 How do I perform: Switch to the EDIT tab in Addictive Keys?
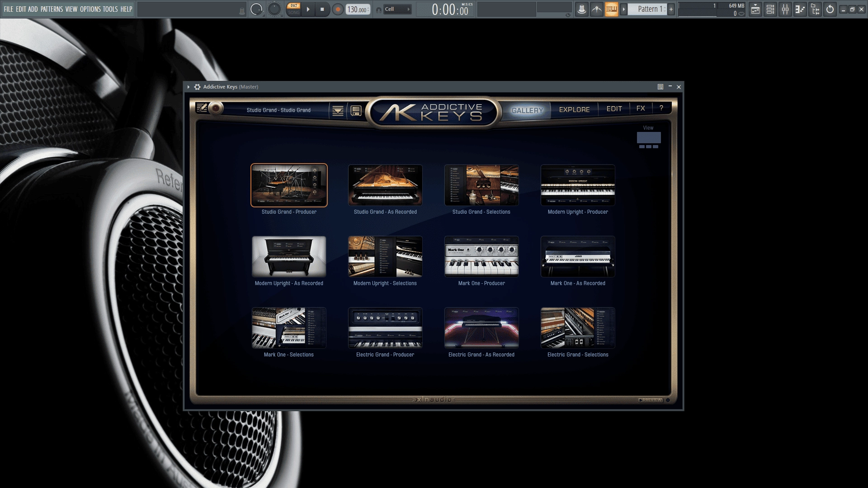tap(614, 109)
